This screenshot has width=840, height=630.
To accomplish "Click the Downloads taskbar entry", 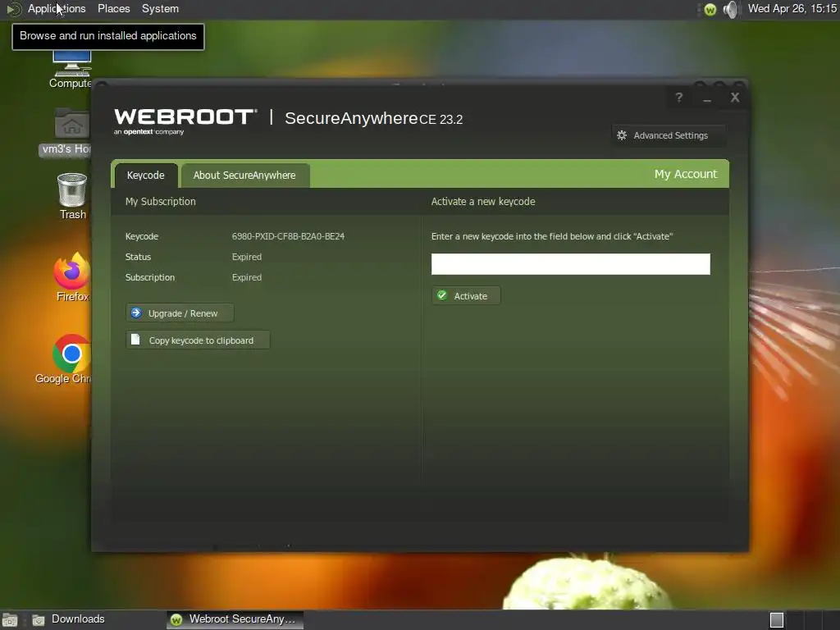I will click(x=69, y=619).
